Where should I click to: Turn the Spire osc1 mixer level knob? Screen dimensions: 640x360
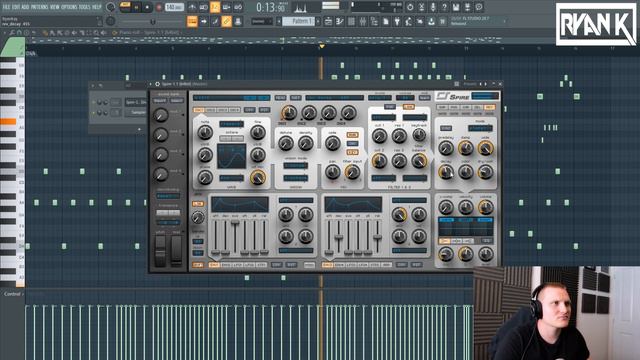(289, 113)
